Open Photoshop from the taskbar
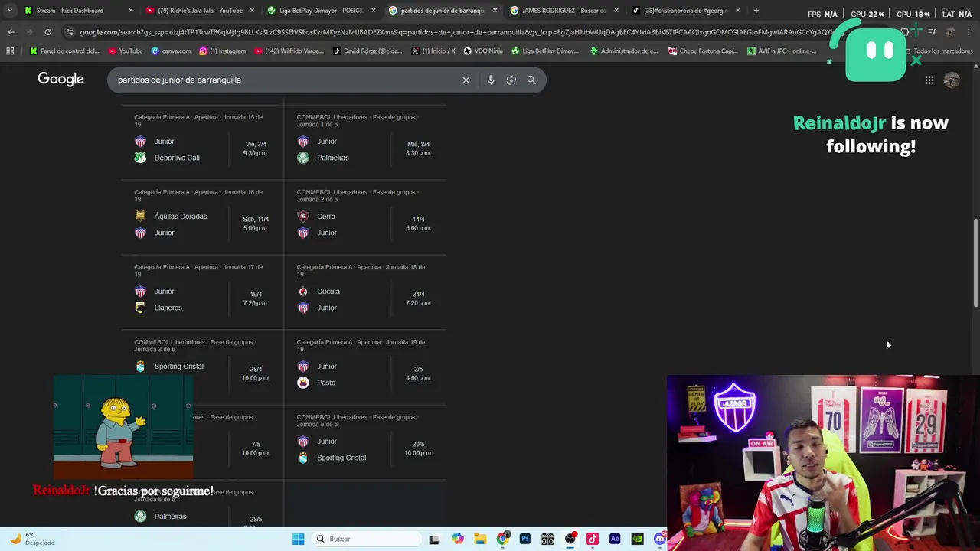This screenshot has height=551, width=980. [x=525, y=539]
